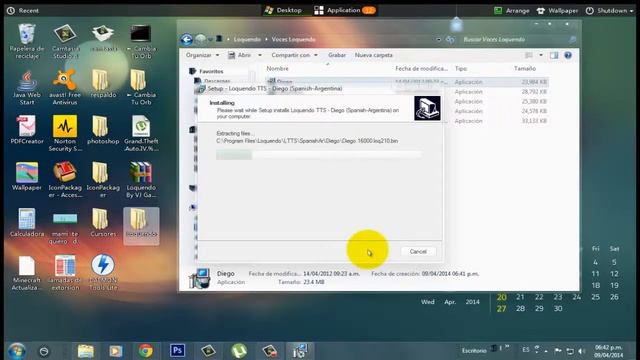Viewport: 640px width, 360px height.
Task: Launch DAEMON Tools Lite shortcut
Action: [103, 273]
